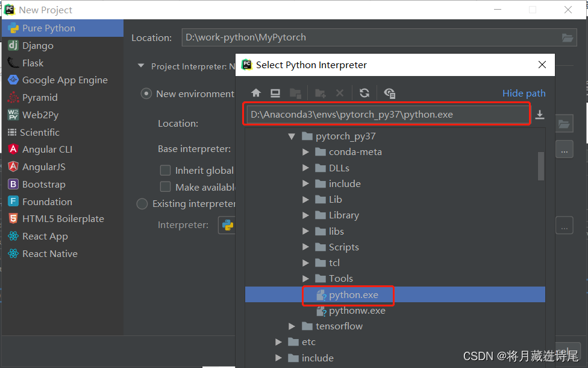The image size is (588, 368).
Task: Select Google App Engine project type
Action: [x=63, y=80]
